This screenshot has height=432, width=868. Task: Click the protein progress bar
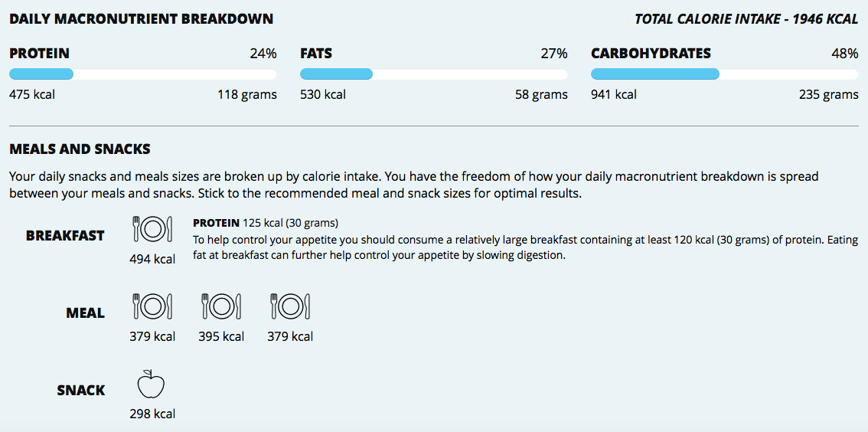coord(143,74)
